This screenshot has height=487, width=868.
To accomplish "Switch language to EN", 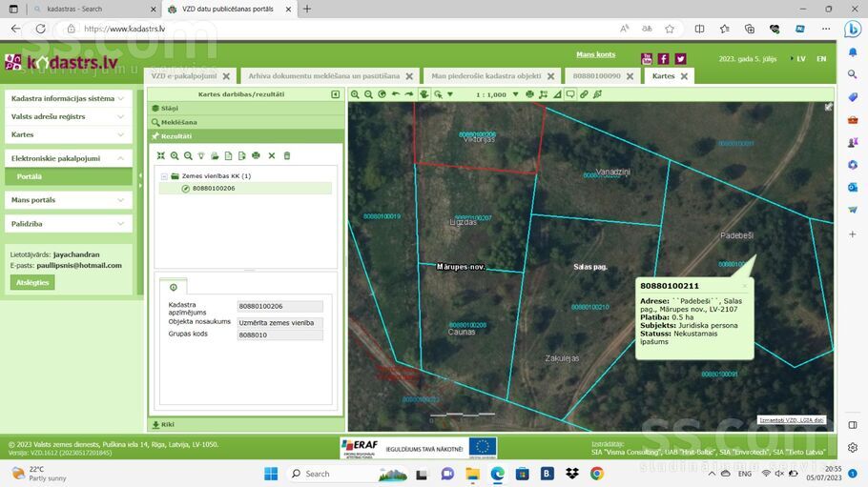I will [x=821, y=59].
